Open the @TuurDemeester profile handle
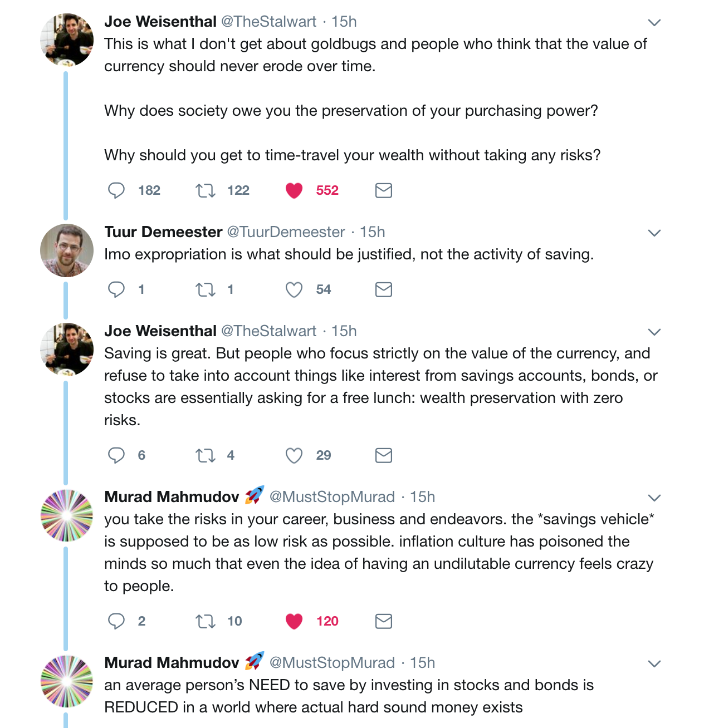This screenshot has height=728, width=704. 286,232
